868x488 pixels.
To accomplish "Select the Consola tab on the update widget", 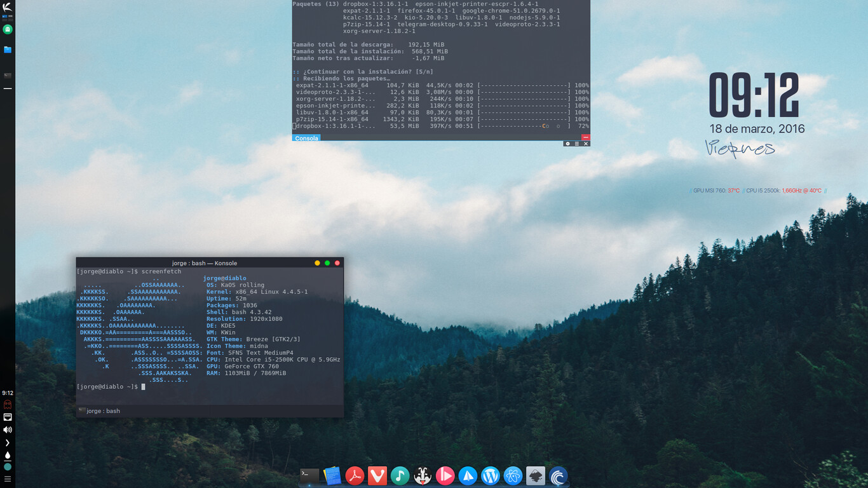I will (x=306, y=138).
